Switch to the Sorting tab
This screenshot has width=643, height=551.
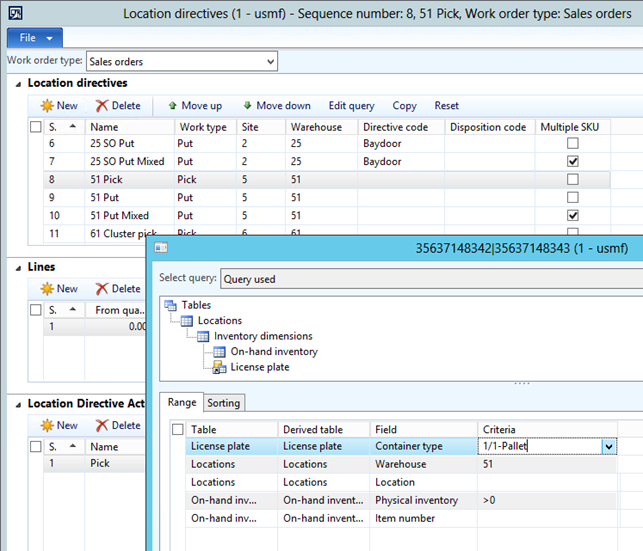(225, 403)
